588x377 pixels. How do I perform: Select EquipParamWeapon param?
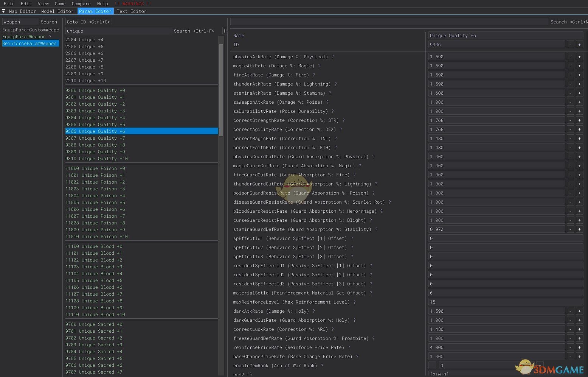coord(24,37)
